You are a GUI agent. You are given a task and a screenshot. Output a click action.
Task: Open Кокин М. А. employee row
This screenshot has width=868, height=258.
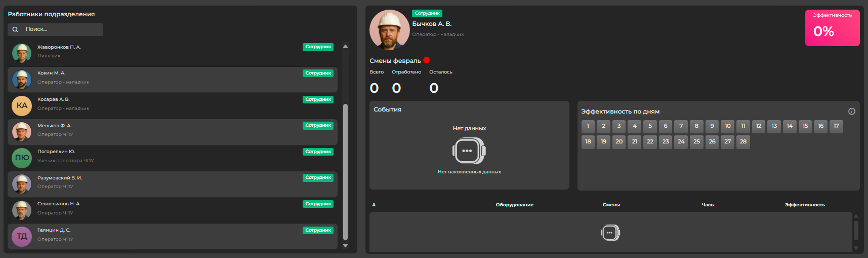(x=152, y=79)
